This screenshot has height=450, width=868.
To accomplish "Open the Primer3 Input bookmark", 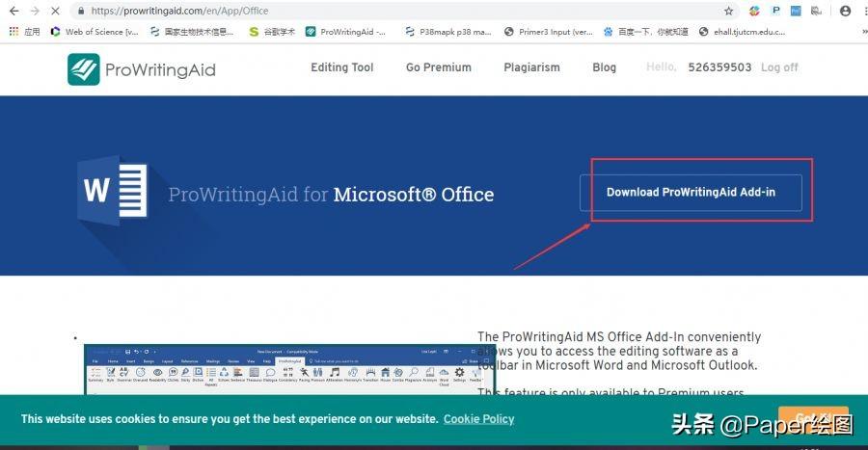I will pyautogui.click(x=549, y=32).
